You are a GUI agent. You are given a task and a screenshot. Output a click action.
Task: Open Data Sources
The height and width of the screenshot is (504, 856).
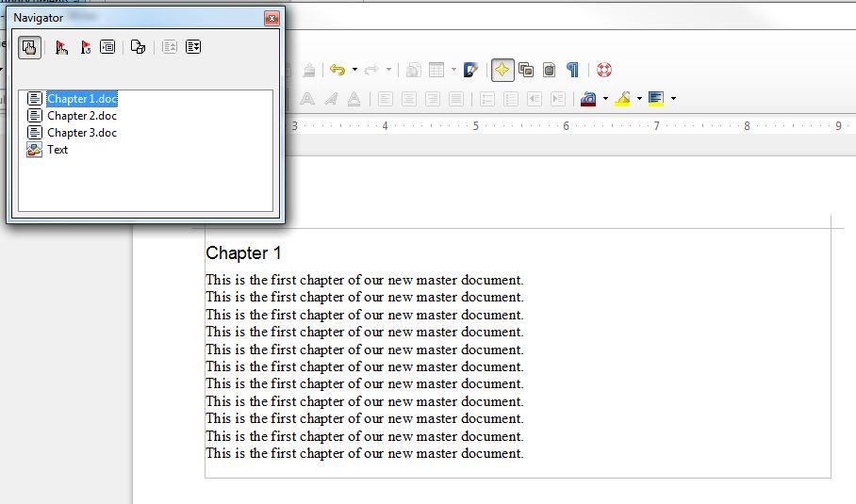click(550, 70)
